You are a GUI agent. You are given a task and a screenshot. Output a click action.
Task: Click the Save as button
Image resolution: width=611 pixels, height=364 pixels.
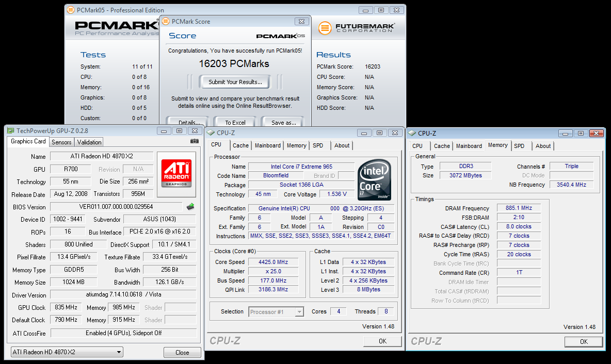click(x=283, y=122)
